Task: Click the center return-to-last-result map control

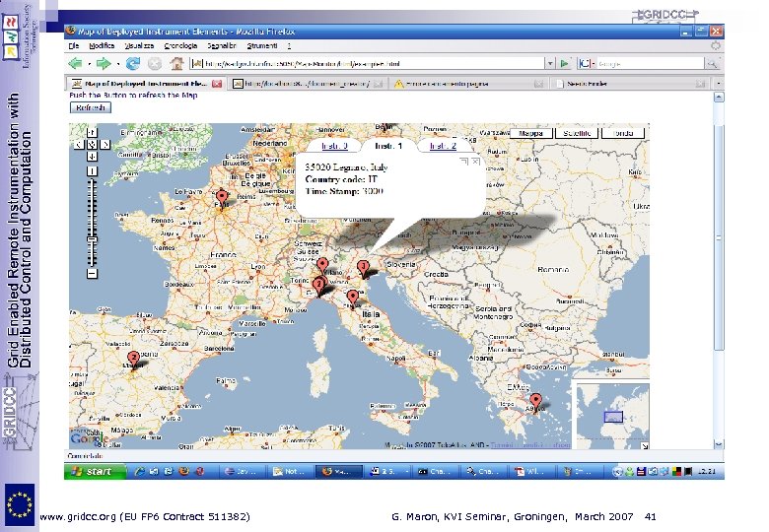Action: point(92,145)
